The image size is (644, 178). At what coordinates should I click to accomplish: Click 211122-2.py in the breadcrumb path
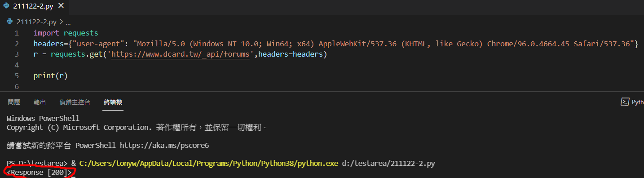click(x=36, y=22)
